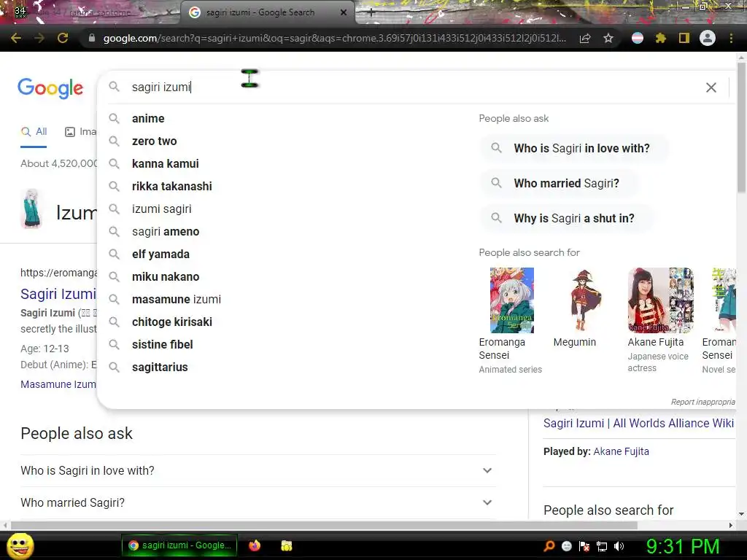Screen dimensions: 747x560
Task: Open the Masamune Izumi link
Action: tap(58, 384)
